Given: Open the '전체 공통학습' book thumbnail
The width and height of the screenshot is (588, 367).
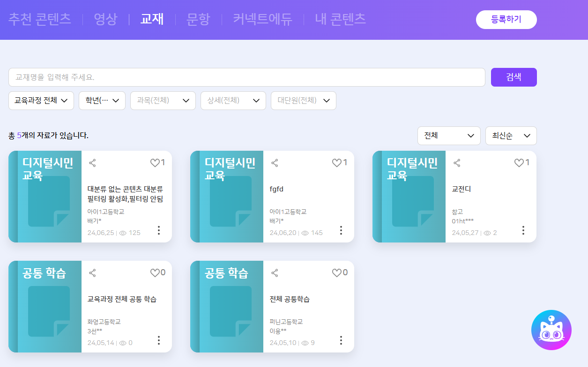Looking at the screenshot, I should click(x=227, y=307).
